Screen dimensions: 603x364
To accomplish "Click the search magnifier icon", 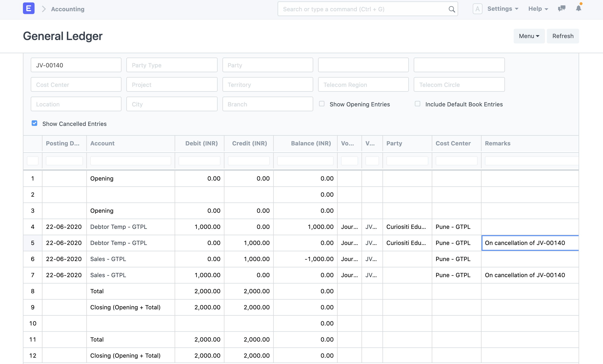I will [452, 9].
